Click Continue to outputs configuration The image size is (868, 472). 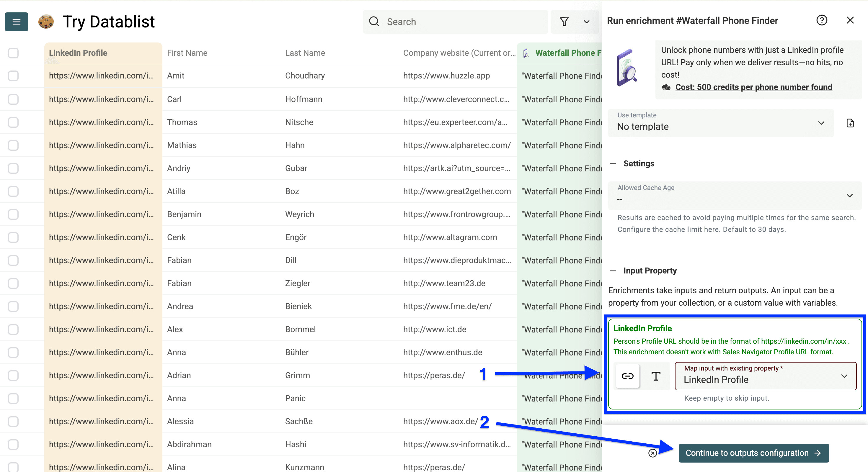tap(754, 453)
